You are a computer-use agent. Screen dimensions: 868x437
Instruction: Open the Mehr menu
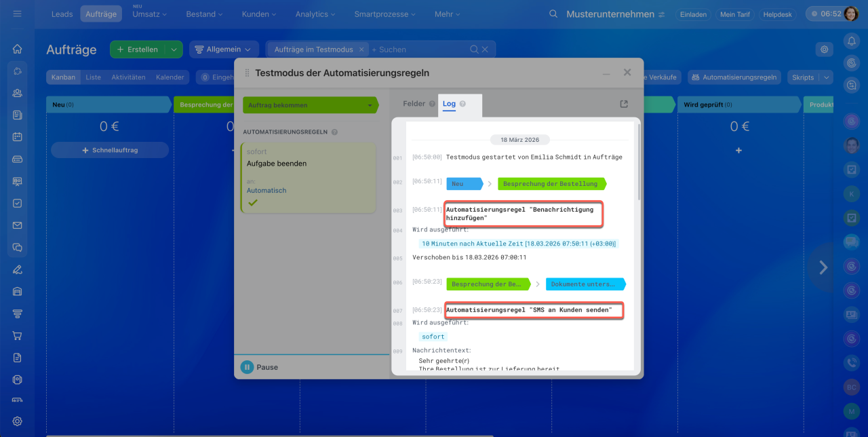point(448,14)
